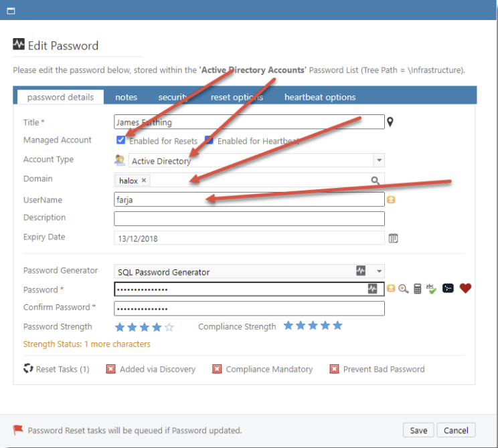Click the calculator icon next to Password

pyautogui.click(x=417, y=289)
